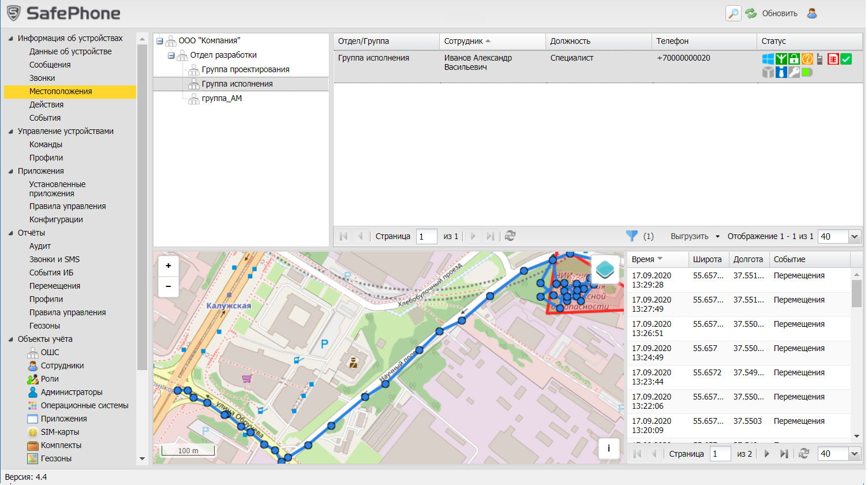Refresh the employee table using pager icon
Viewport: 868px width, 485px height.
coord(510,236)
